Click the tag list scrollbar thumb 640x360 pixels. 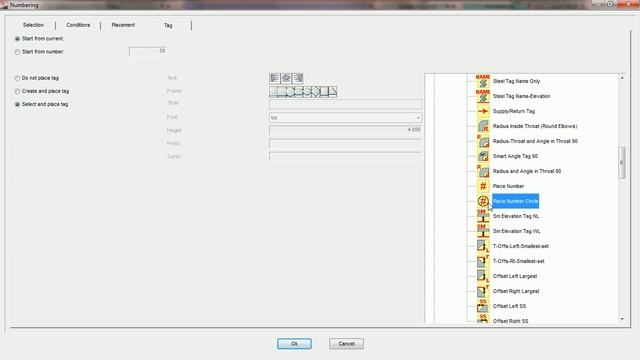(x=622, y=162)
